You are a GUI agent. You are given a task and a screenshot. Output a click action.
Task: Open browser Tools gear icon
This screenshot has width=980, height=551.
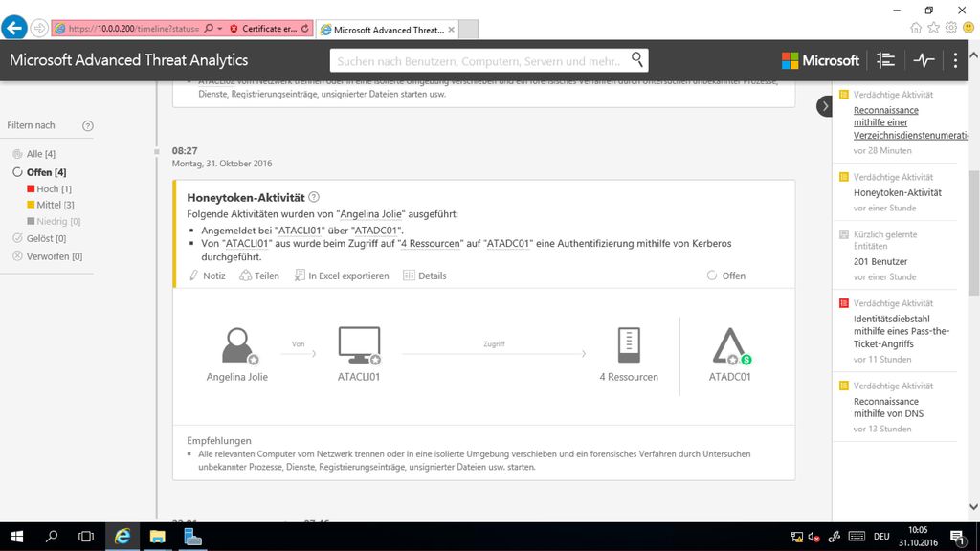(x=950, y=28)
